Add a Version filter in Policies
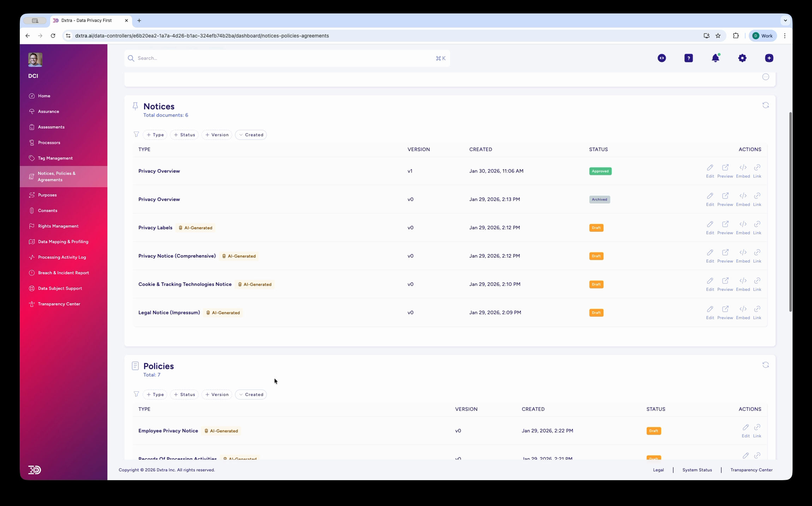812x506 pixels. click(x=217, y=394)
